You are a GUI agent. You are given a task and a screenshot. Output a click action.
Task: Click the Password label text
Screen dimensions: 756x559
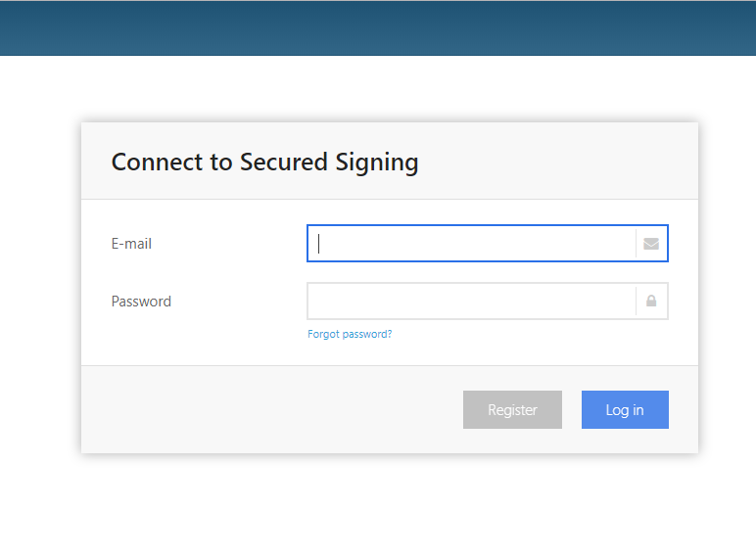point(141,302)
